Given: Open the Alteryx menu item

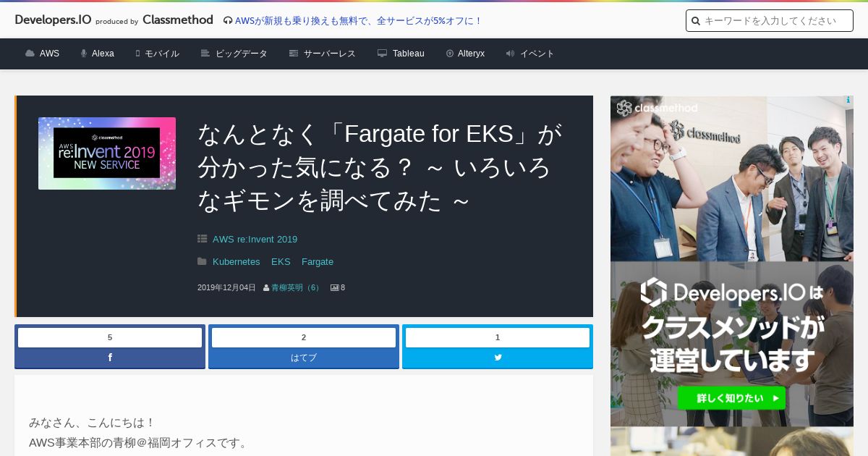Looking at the screenshot, I should pos(471,54).
